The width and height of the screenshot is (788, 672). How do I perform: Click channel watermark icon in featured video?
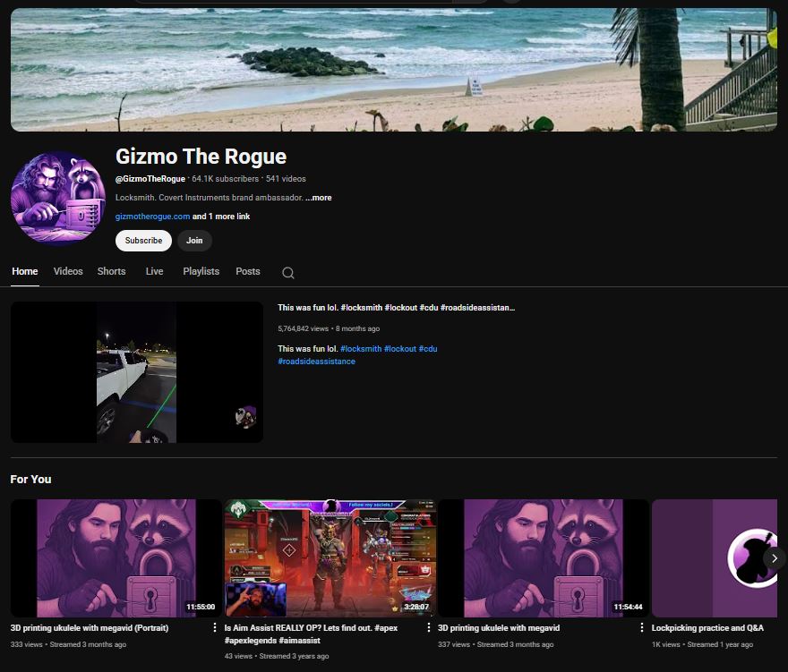pyautogui.click(x=245, y=416)
